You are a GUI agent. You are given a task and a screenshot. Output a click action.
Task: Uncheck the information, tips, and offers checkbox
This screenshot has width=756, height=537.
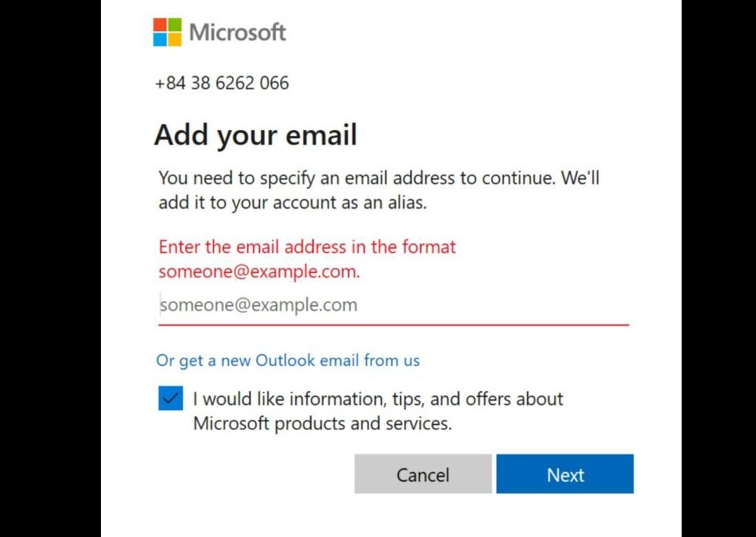point(170,400)
